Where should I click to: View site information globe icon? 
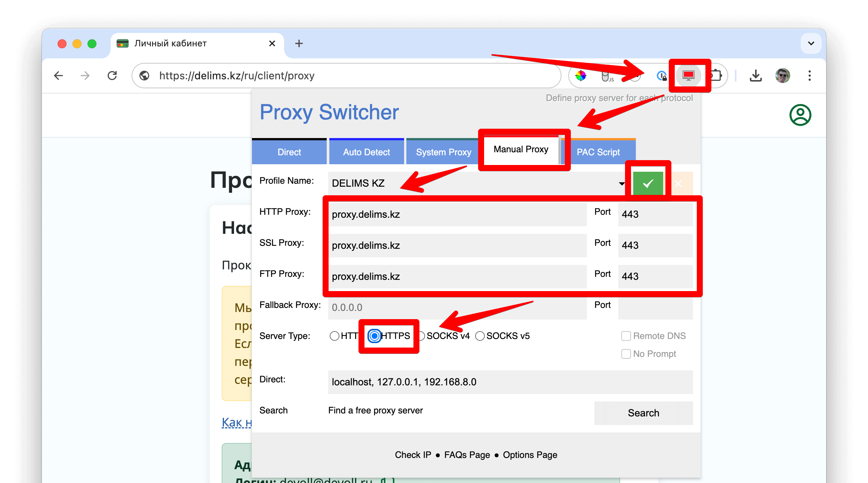coord(144,76)
